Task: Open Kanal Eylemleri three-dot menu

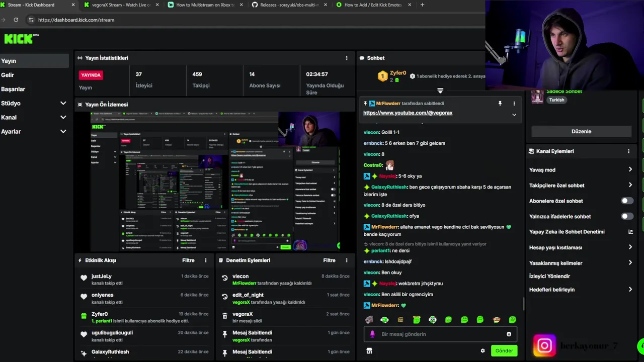Action: [x=628, y=151]
